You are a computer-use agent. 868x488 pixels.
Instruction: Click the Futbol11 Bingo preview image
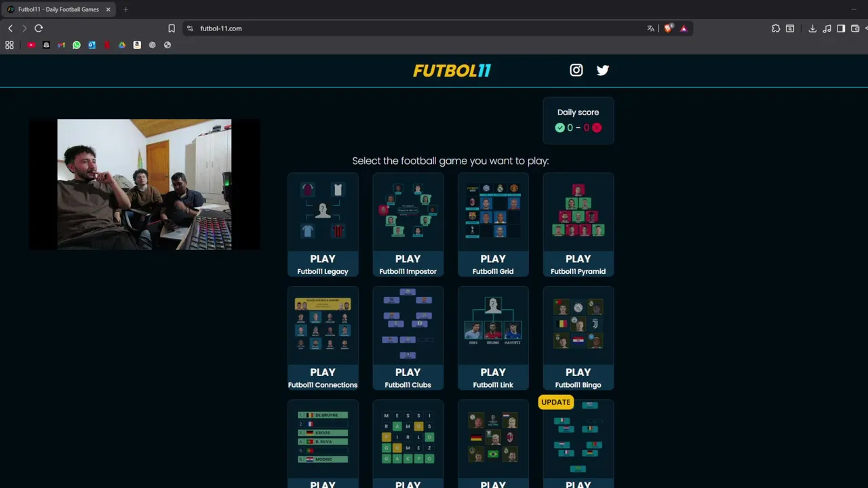click(x=578, y=325)
